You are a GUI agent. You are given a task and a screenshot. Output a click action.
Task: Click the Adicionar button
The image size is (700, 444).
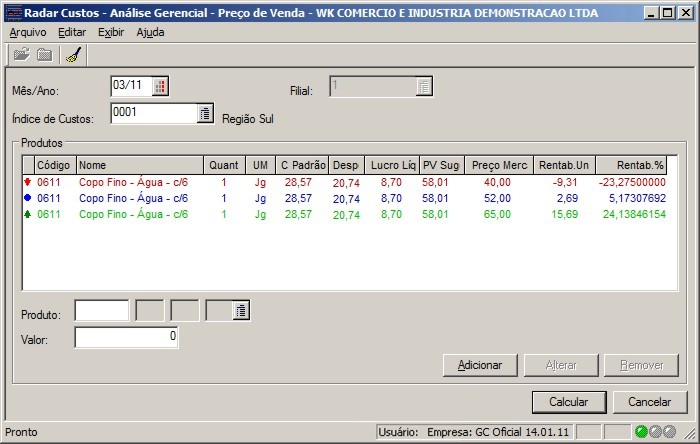(479, 365)
